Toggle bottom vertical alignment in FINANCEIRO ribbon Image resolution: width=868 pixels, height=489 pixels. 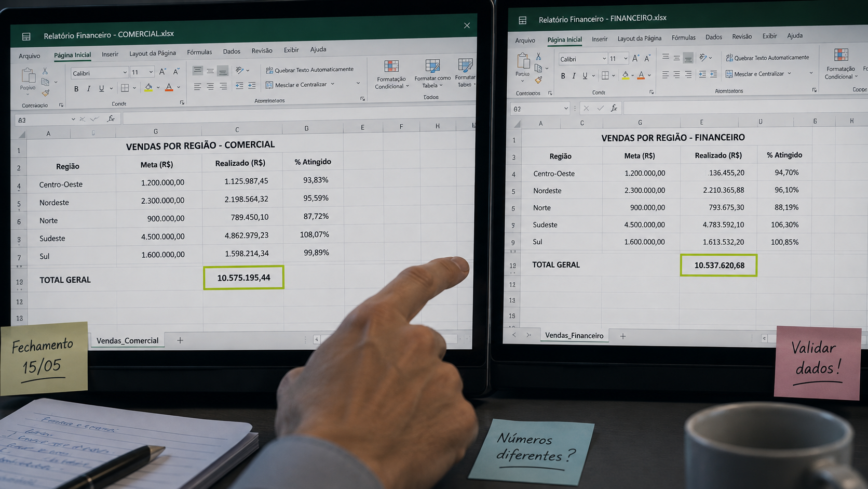(x=688, y=58)
